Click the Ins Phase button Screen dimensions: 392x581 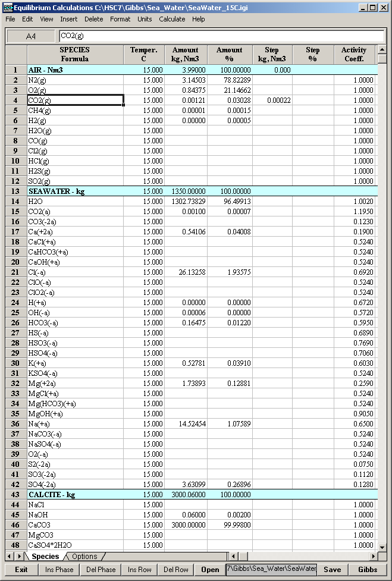59,569
